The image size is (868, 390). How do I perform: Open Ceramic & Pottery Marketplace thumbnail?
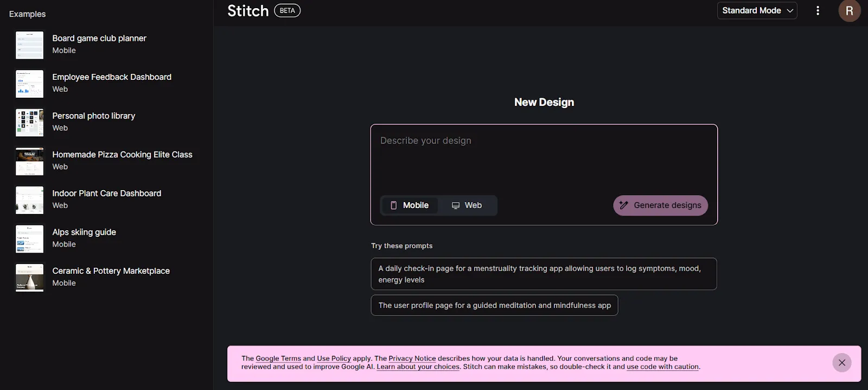click(29, 278)
